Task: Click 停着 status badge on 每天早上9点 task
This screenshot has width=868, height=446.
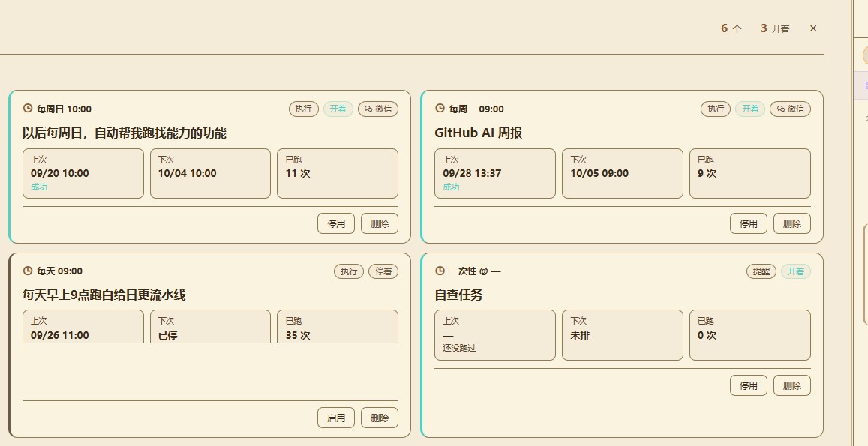Action: 383,271
